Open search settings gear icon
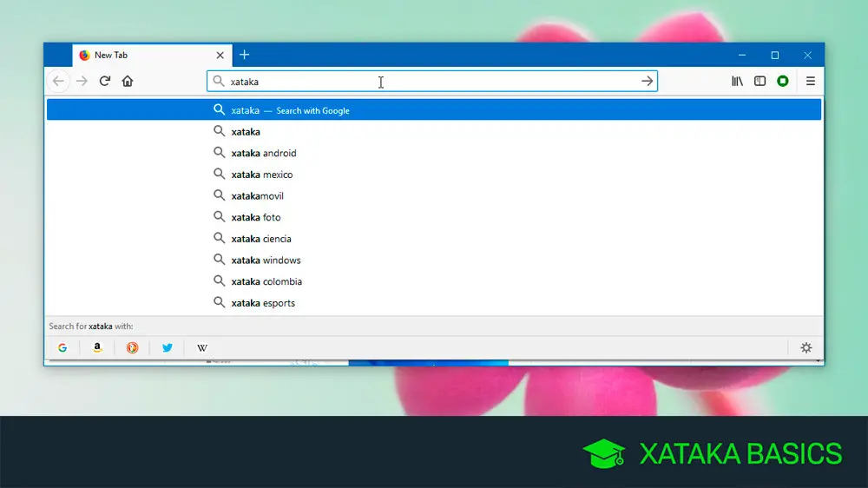868x488 pixels. [x=806, y=348]
